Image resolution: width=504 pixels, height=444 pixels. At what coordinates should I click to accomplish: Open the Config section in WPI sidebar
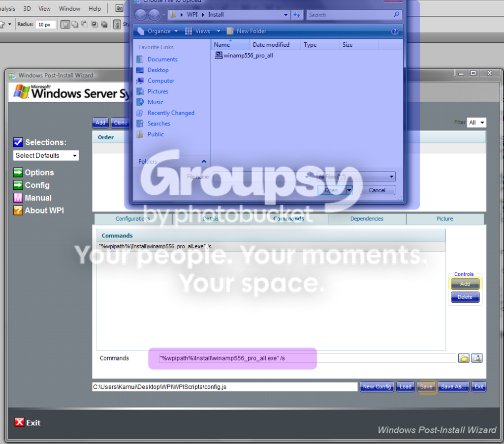[31, 185]
